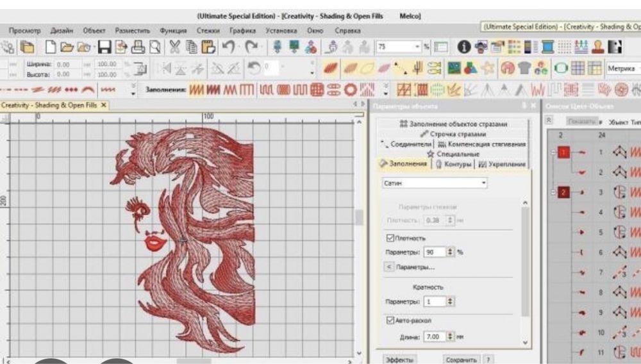
Task: Click the question mark help button
Action: (488, 360)
